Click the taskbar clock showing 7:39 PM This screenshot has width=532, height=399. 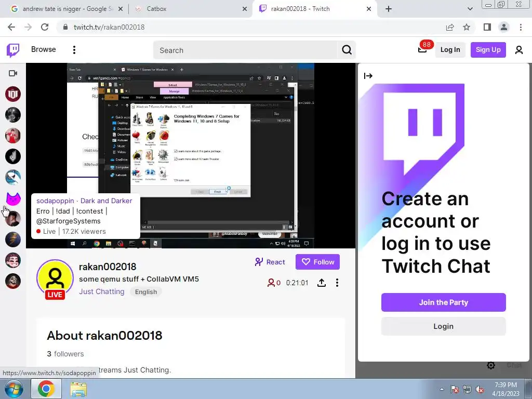506,389
